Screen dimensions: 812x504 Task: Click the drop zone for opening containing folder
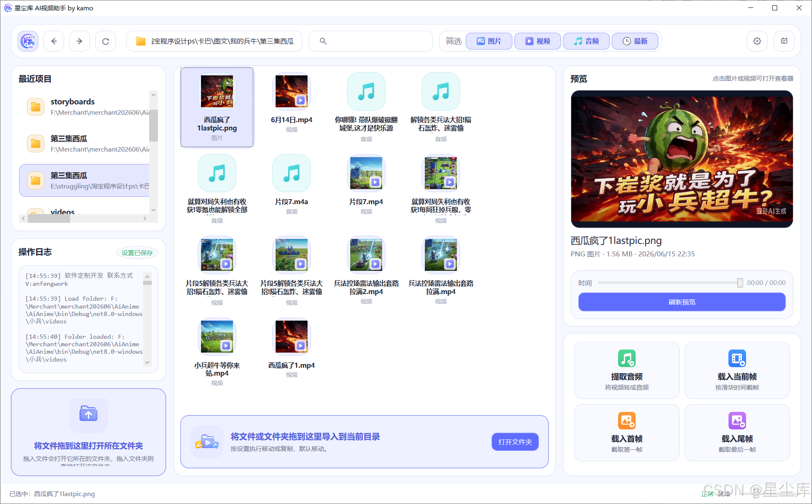click(88, 432)
